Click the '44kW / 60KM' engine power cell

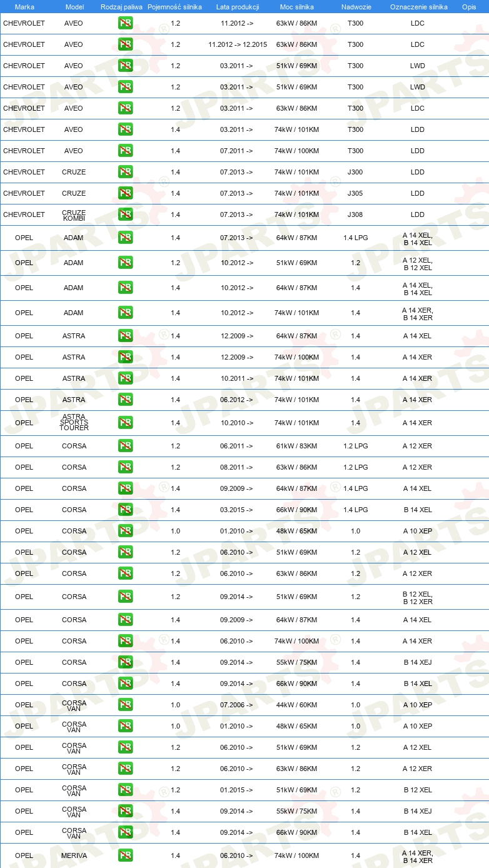pos(297,705)
